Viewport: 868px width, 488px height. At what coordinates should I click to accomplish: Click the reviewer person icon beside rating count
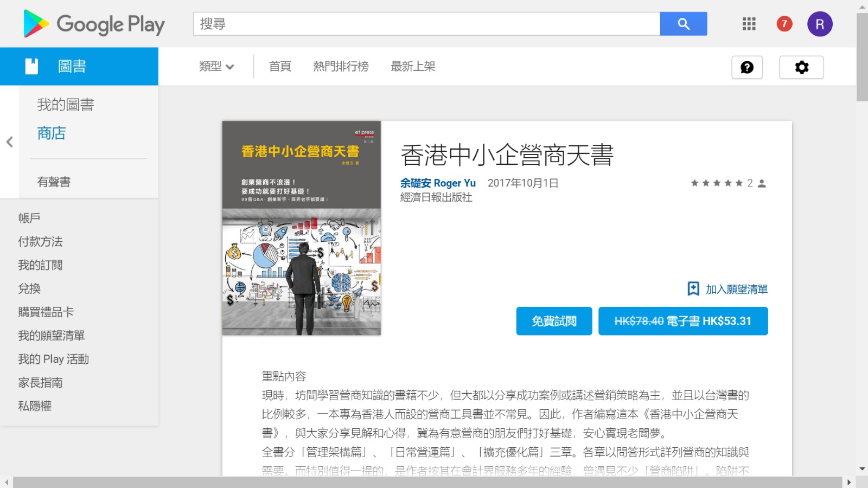[762, 183]
